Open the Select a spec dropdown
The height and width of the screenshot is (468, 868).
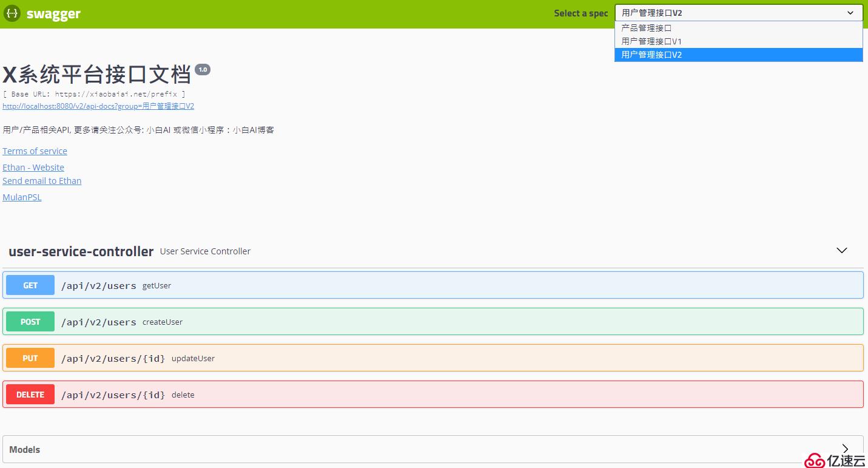(739, 13)
